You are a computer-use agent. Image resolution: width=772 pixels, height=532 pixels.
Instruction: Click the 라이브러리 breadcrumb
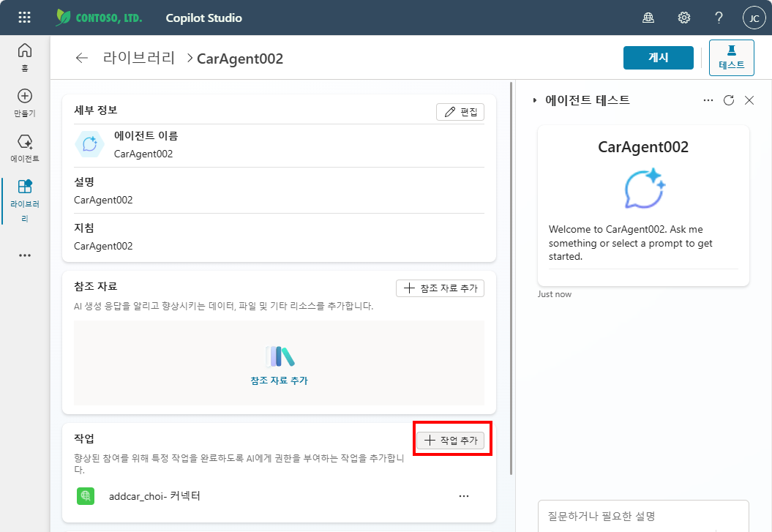[139, 58]
